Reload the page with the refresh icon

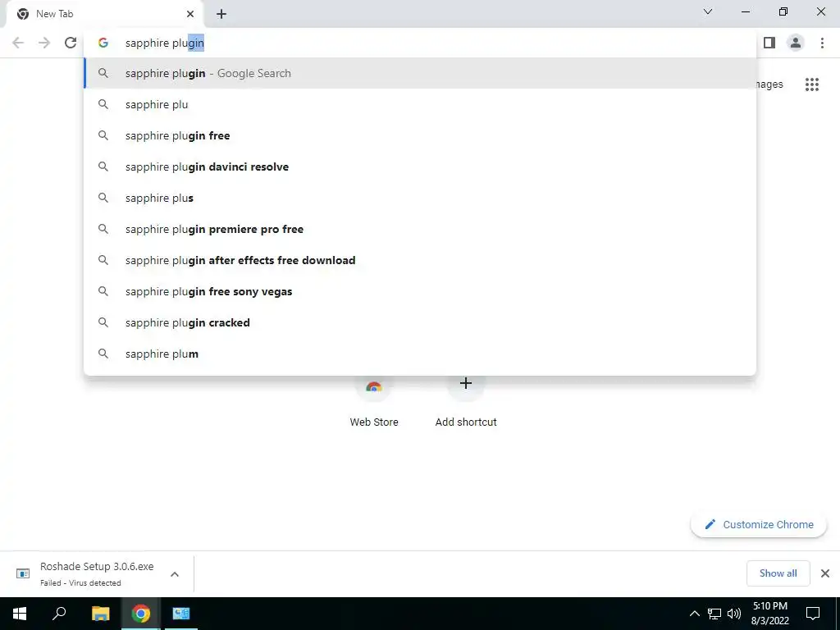(71, 43)
